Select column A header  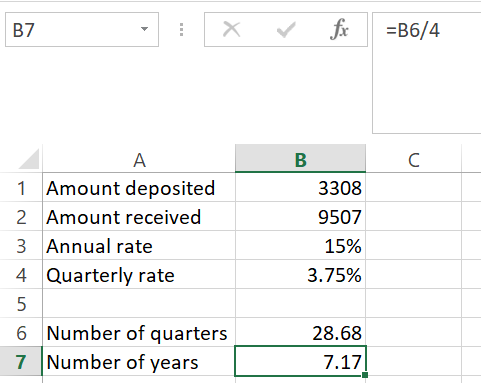139,159
